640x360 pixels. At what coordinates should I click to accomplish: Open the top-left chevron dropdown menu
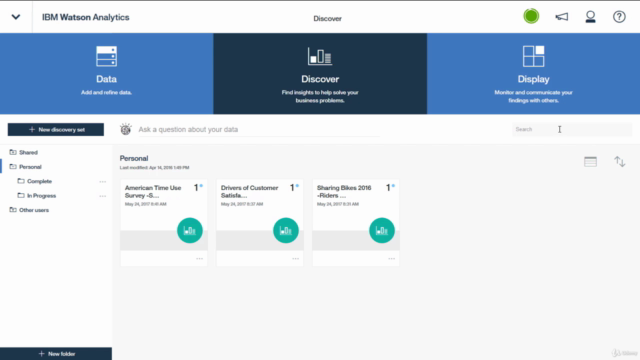[x=16, y=17]
